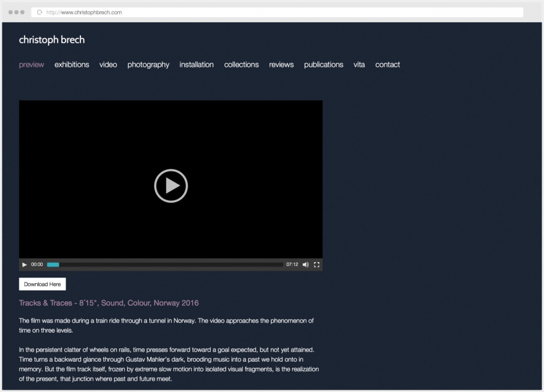Screen dimensions: 544x392
Task: Open the publications page
Action: tap(323, 65)
